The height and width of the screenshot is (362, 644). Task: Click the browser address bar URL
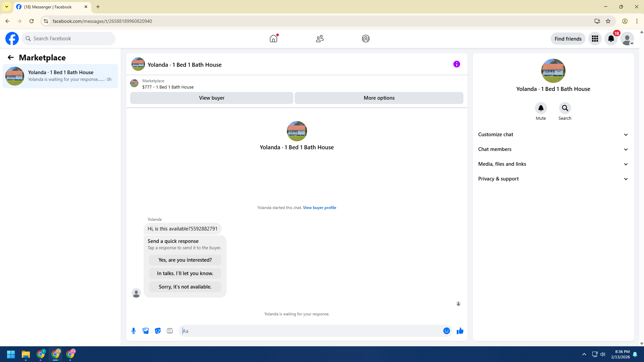102,21
